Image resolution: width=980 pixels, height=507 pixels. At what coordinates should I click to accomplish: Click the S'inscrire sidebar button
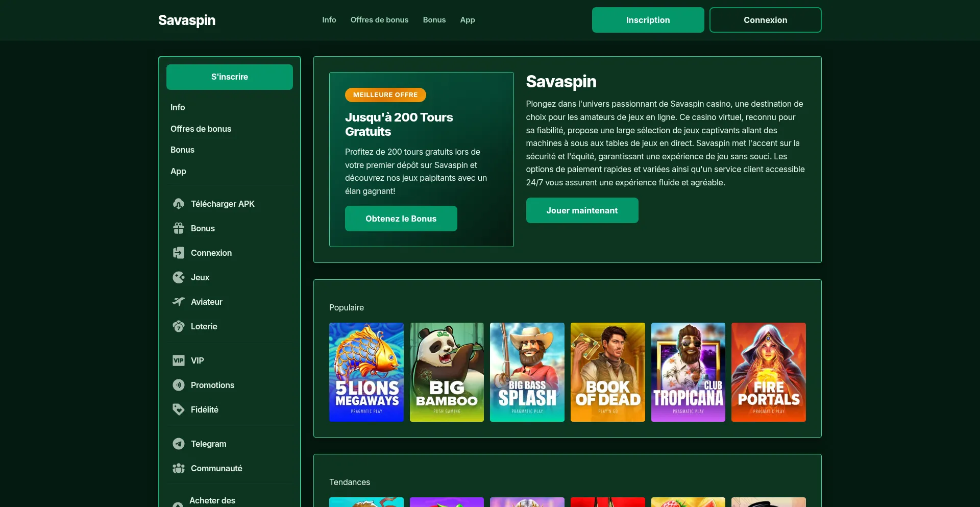click(230, 77)
